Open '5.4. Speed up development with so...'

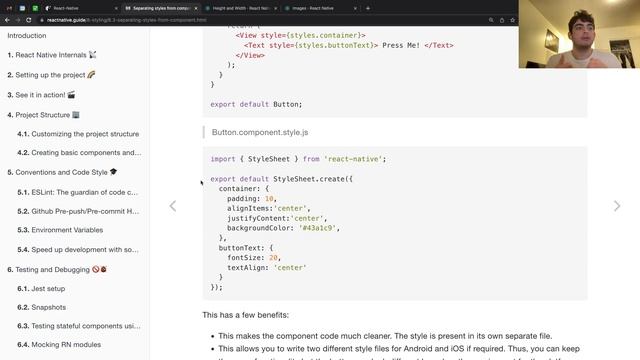pyautogui.click(x=78, y=249)
